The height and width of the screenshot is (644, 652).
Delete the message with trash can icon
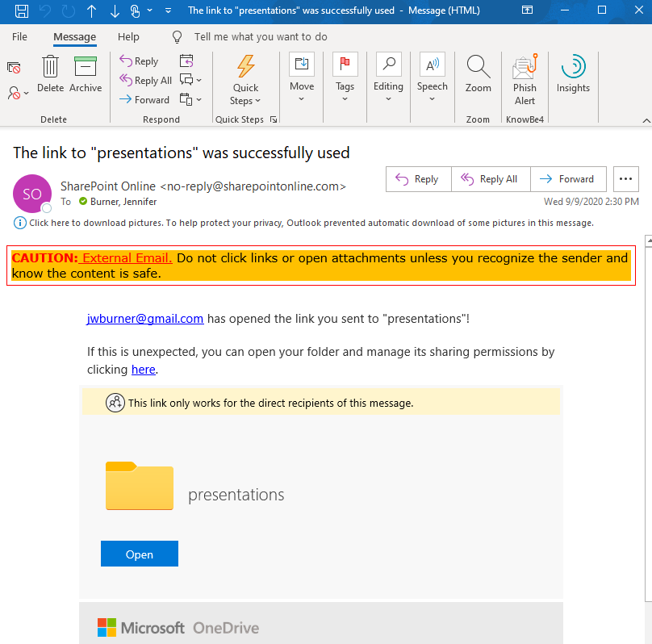[x=50, y=74]
